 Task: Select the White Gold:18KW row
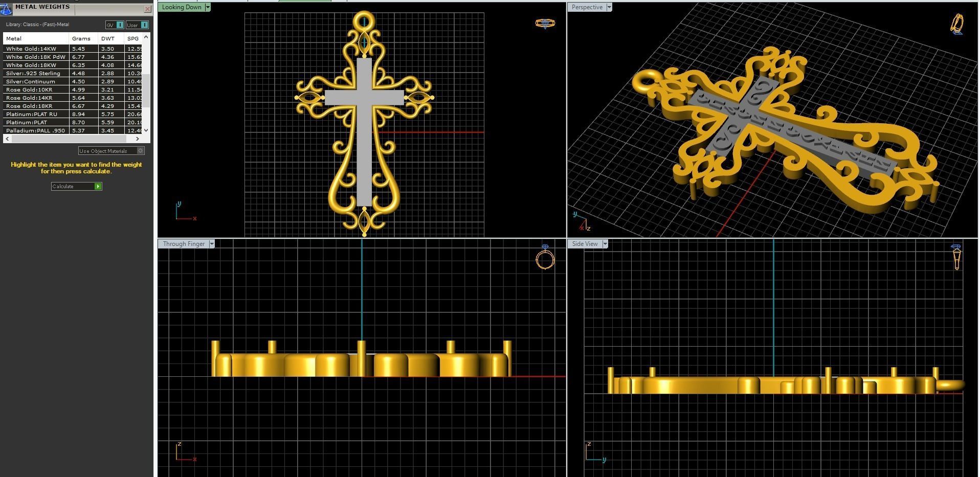(x=73, y=65)
